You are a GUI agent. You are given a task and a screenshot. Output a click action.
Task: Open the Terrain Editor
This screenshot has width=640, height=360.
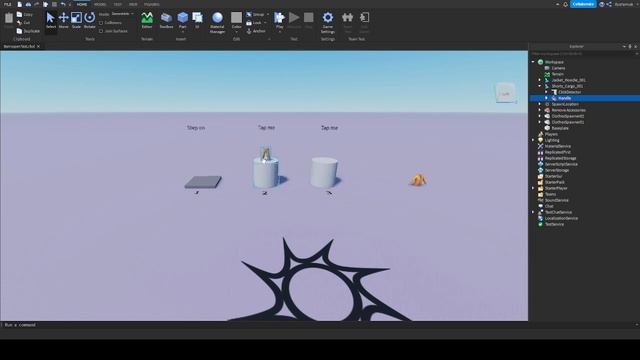tap(147, 20)
